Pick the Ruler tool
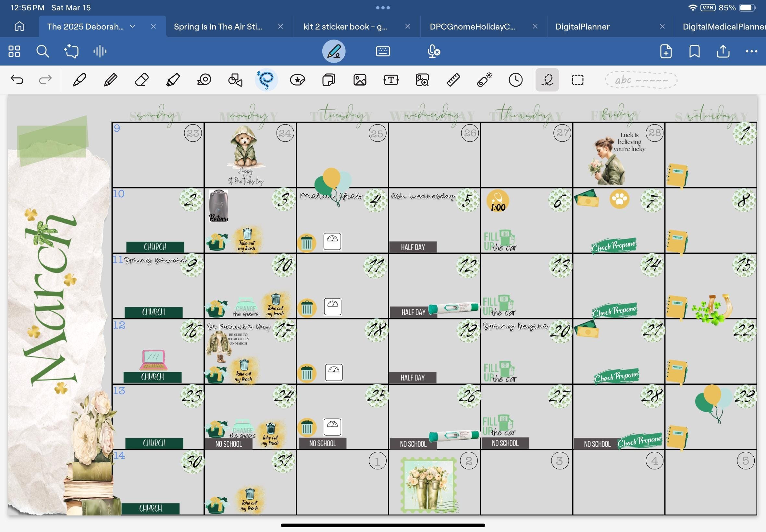The height and width of the screenshot is (532, 766). [x=453, y=80]
